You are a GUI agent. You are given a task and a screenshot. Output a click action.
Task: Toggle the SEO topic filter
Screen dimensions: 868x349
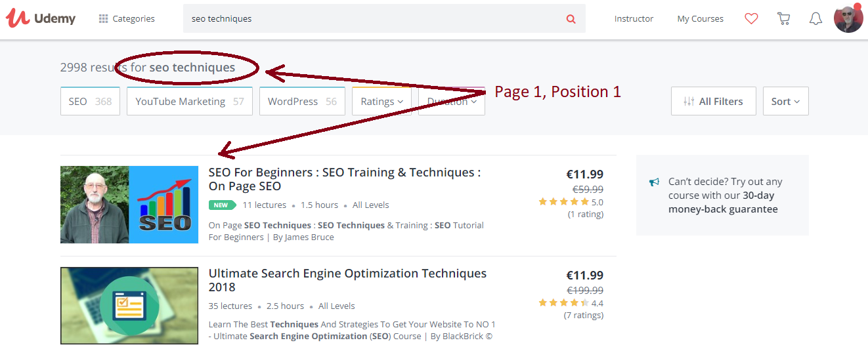coord(90,102)
